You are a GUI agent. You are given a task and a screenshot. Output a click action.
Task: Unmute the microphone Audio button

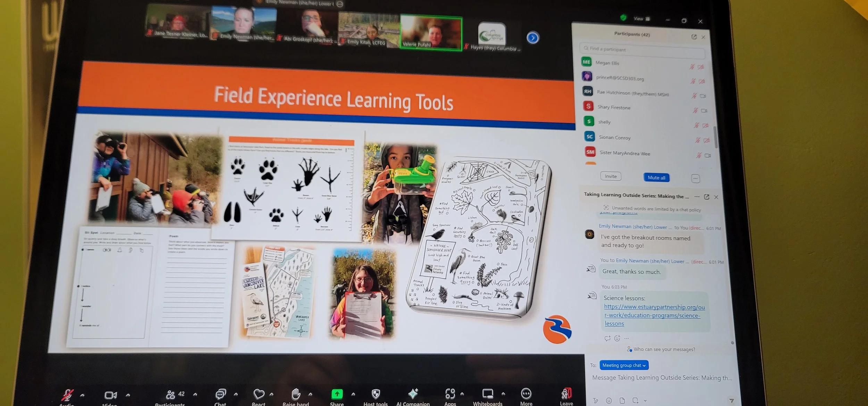point(67,395)
